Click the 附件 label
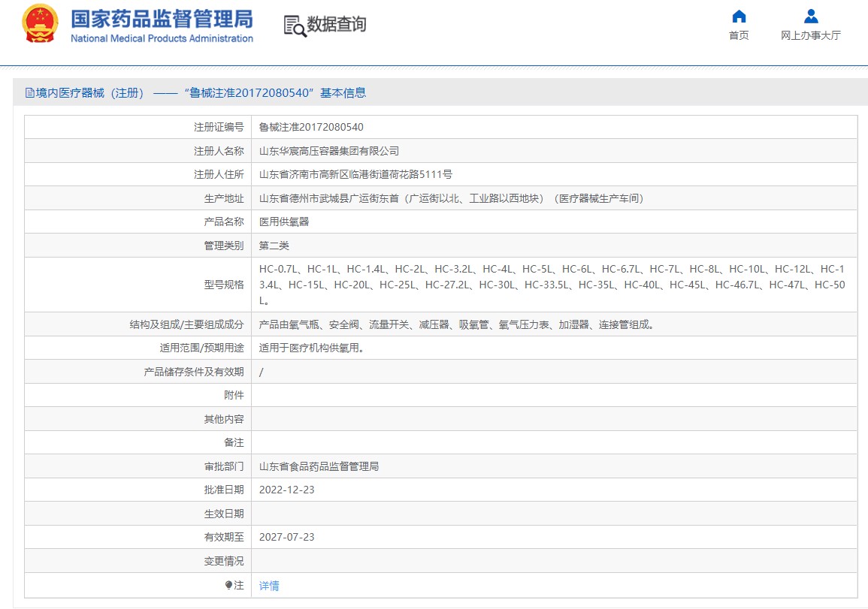The height and width of the screenshot is (609, 868). pyautogui.click(x=234, y=395)
